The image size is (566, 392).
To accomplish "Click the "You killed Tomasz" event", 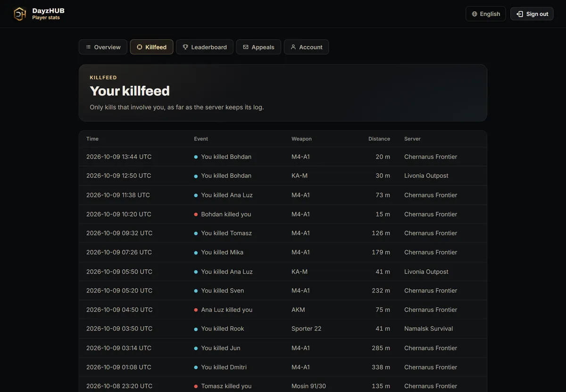I will coord(226,233).
